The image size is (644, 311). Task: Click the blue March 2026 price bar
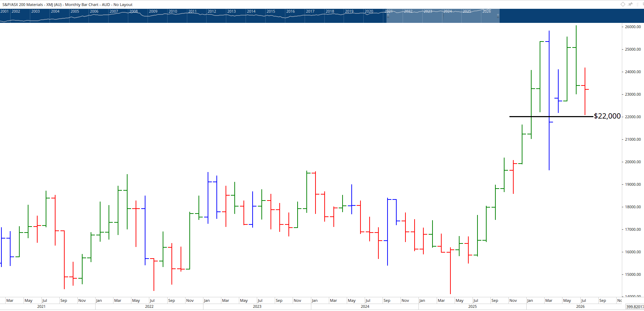(x=549, y=100)
